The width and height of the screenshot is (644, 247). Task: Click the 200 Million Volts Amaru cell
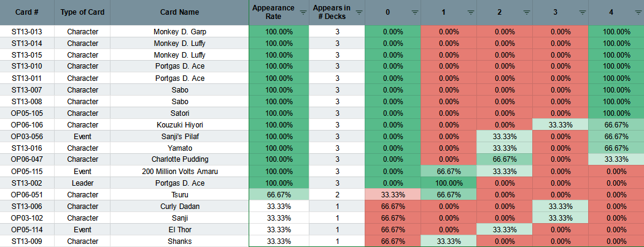pos(179,172)
